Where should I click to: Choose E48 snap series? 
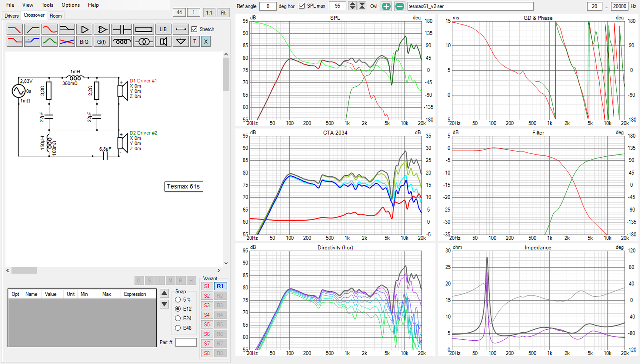tap(178, 328)
